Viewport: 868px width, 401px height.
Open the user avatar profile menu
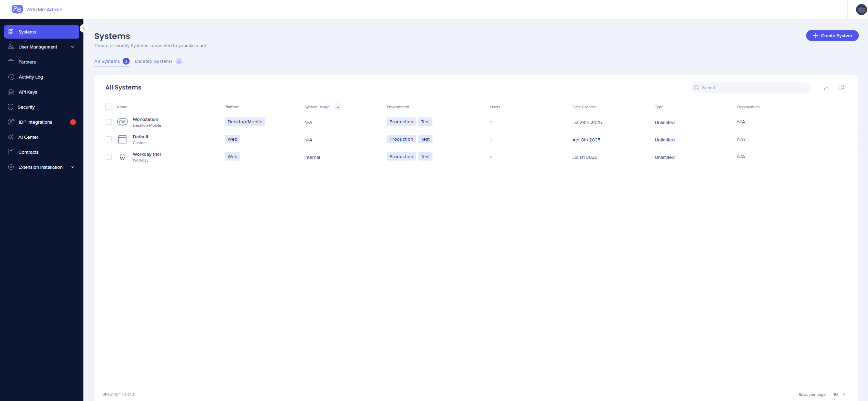pos(861,10)
